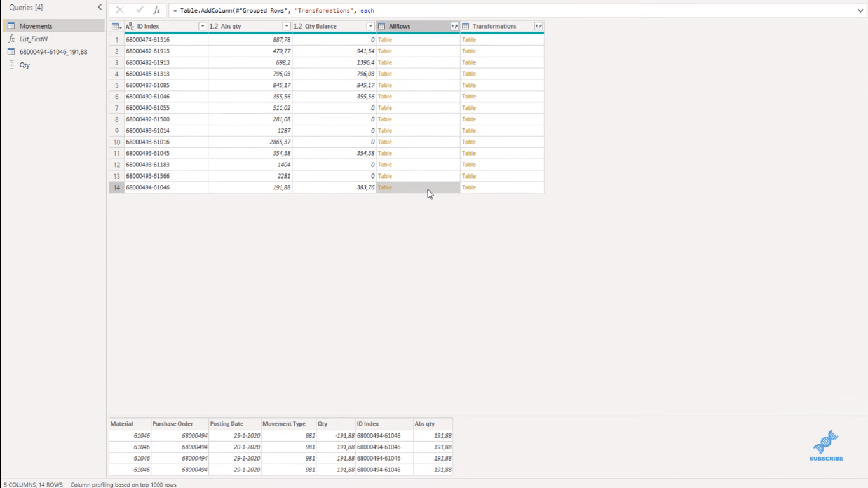This screenshot has height=488, width=868.
Task: Click cell 68000485-61313 in ID Index
Action: 166,74
